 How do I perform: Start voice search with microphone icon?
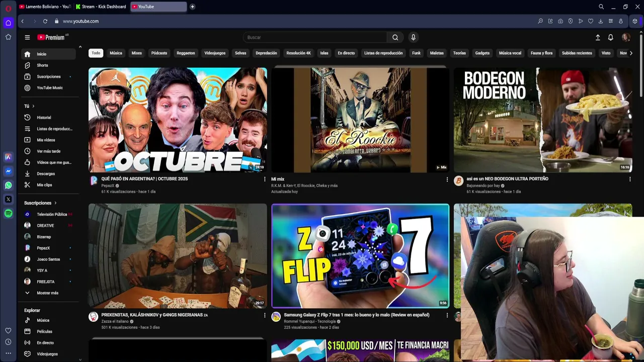pyautogui.click(x=413, y=37)
